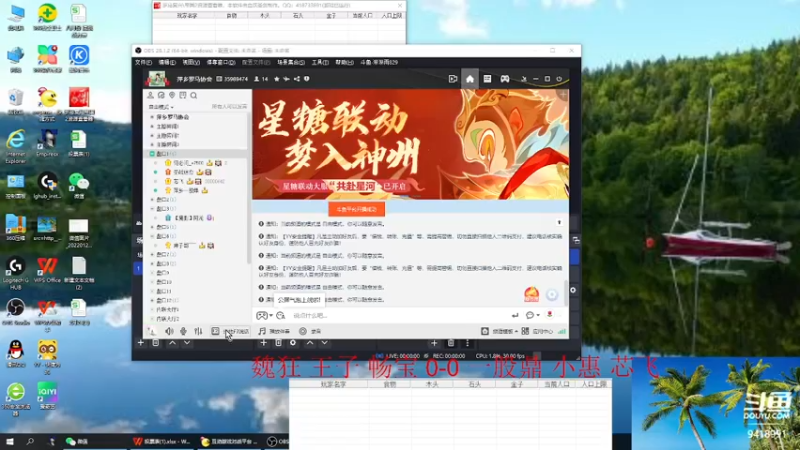
Task: Open the Logitech G HUB desktop icon
Action: tap(16, 273)
